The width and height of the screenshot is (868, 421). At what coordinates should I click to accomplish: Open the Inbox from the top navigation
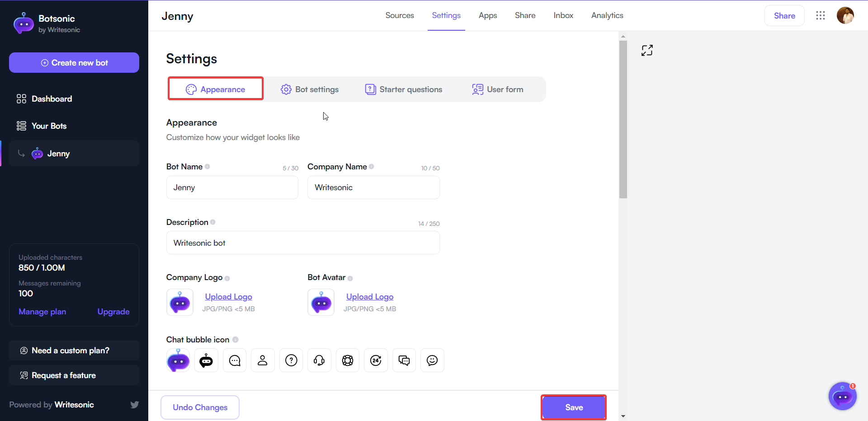click(563, 15)
